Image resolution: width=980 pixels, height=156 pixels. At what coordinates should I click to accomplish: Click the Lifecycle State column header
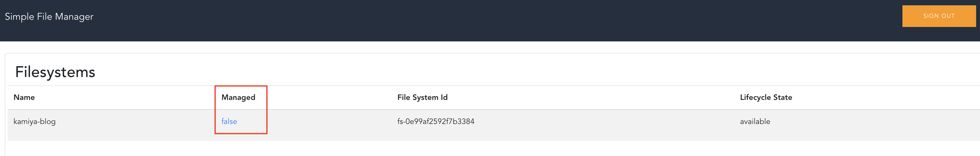[766, 97]
